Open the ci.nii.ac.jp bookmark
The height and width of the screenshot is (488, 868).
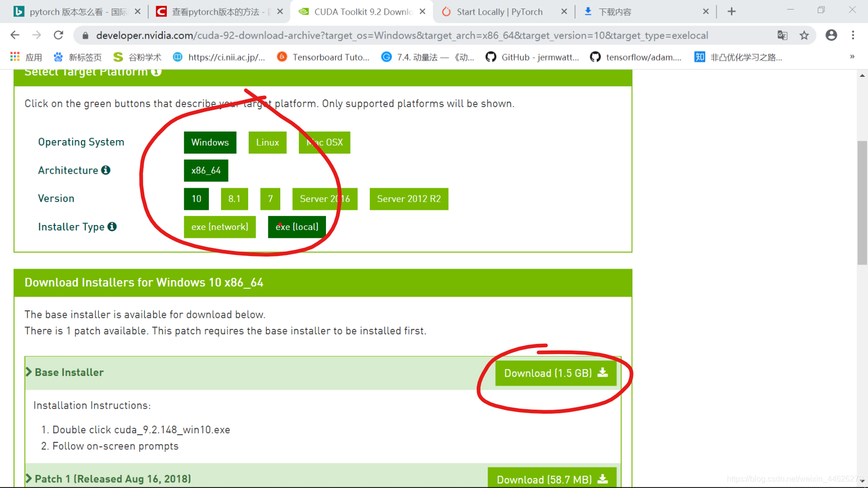click(219, 57)
